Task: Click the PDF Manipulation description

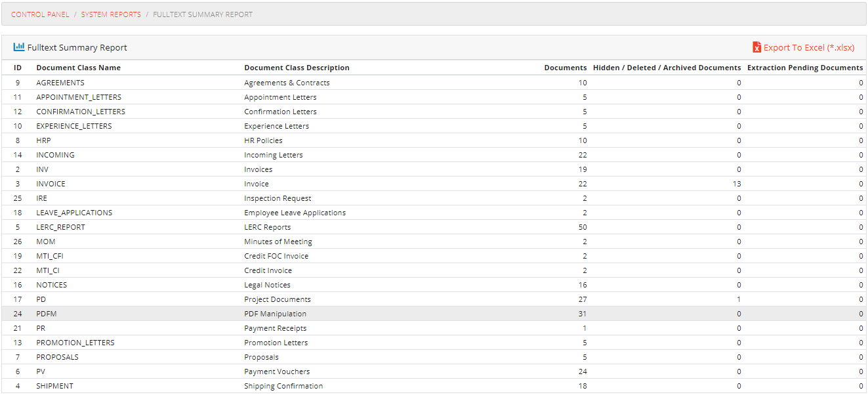Action: click(x=275, y=314)
